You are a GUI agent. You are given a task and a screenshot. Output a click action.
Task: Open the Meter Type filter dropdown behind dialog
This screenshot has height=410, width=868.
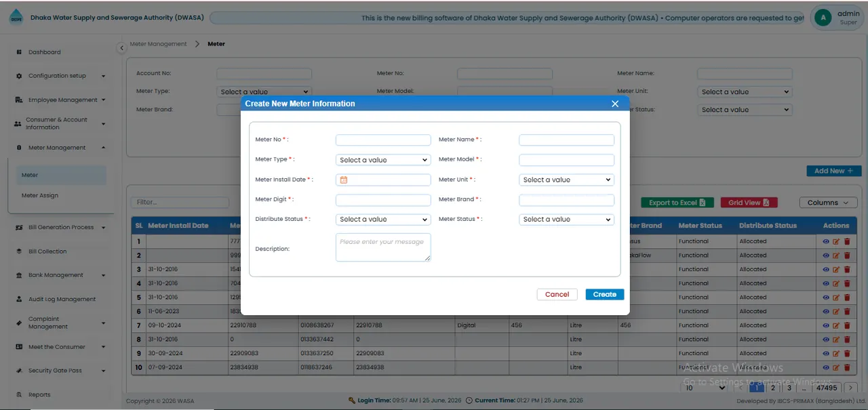[x=264, y=91]
